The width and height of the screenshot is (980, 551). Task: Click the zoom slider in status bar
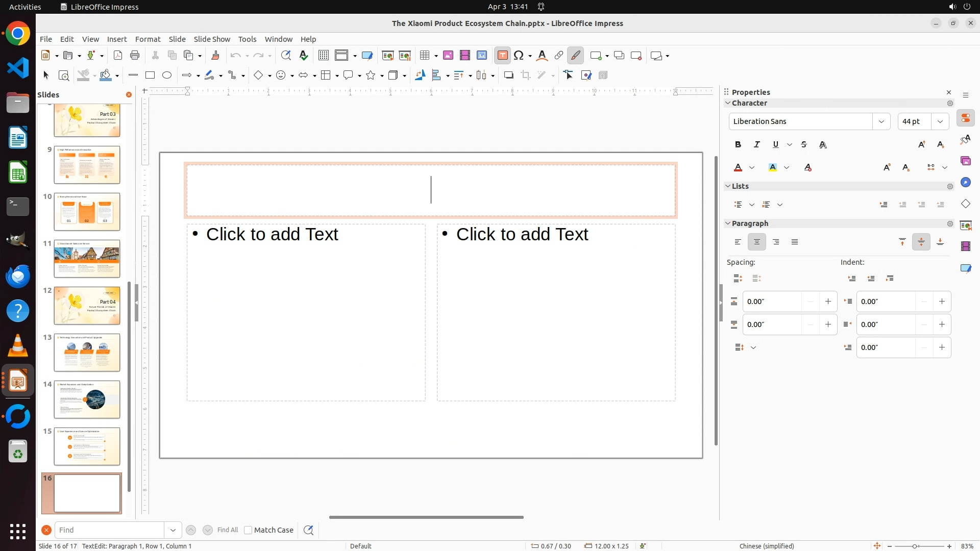pyautogui.click(x=914, y=546)
